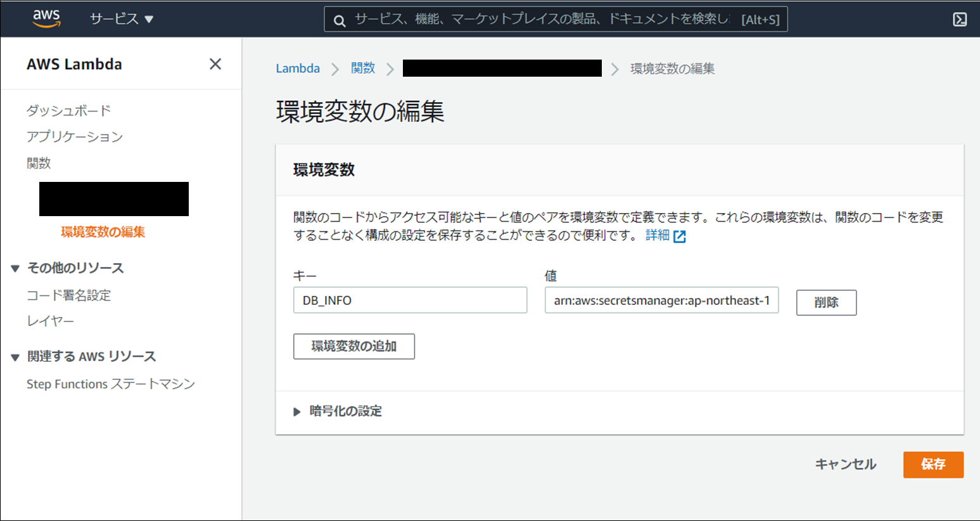
Task: Go to ダッシュボード in sidebar
Action: (68, 110)
